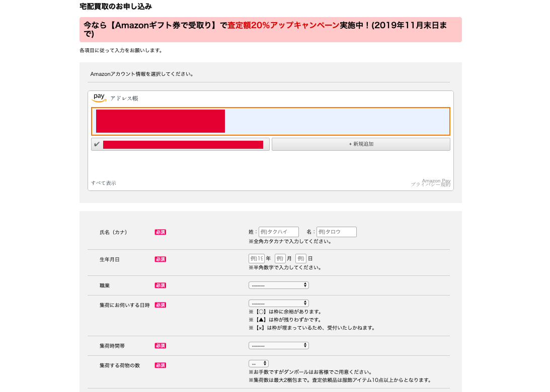Click the 集荷する荷物の数 label
Viewport: 550px width, 392px height.
pyautogui.click(x=120, y=365)
